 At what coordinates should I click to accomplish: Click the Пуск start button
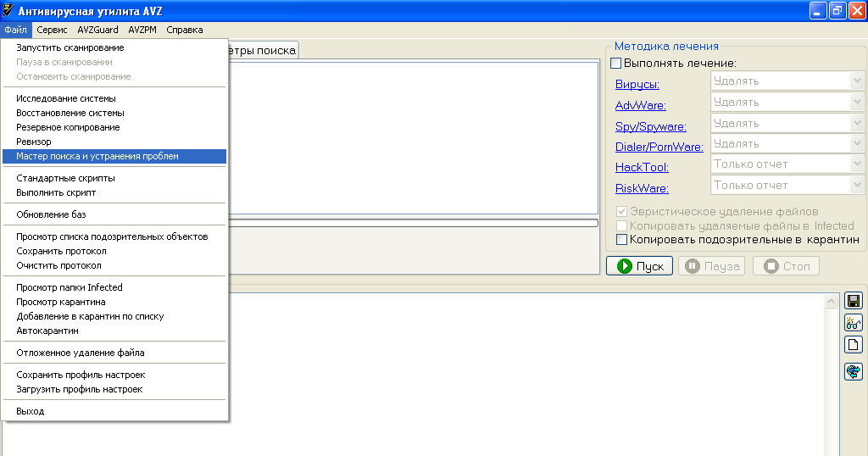(x=639, y=266)
